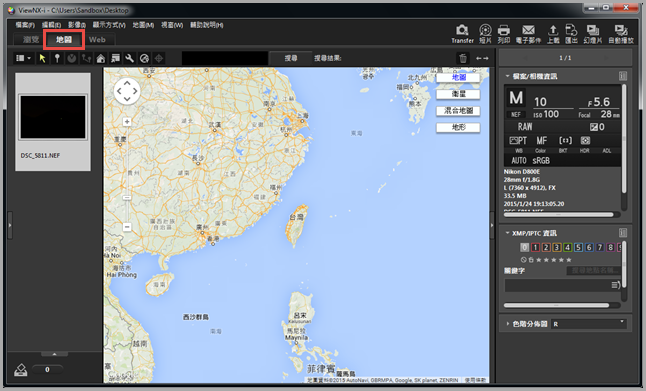Screen dimensions: 646x391
Task: Open the 短片 movie editor icon
Action: click(x=485, y=30)
